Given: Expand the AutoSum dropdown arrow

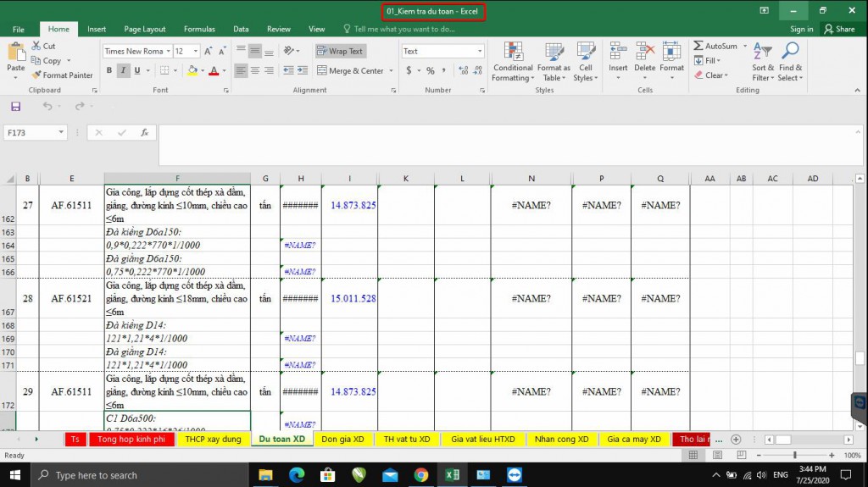Looking at the screenshot, I should [745, 46].
